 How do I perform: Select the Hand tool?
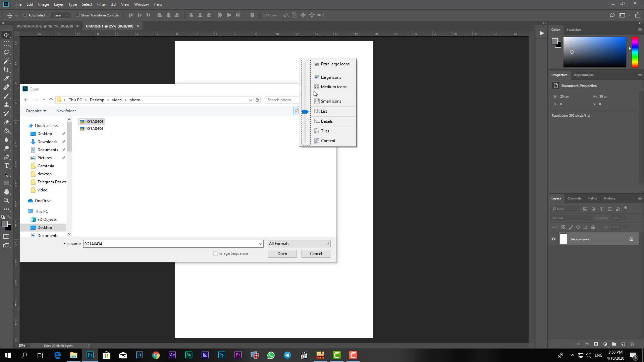[x=6, y=192]
